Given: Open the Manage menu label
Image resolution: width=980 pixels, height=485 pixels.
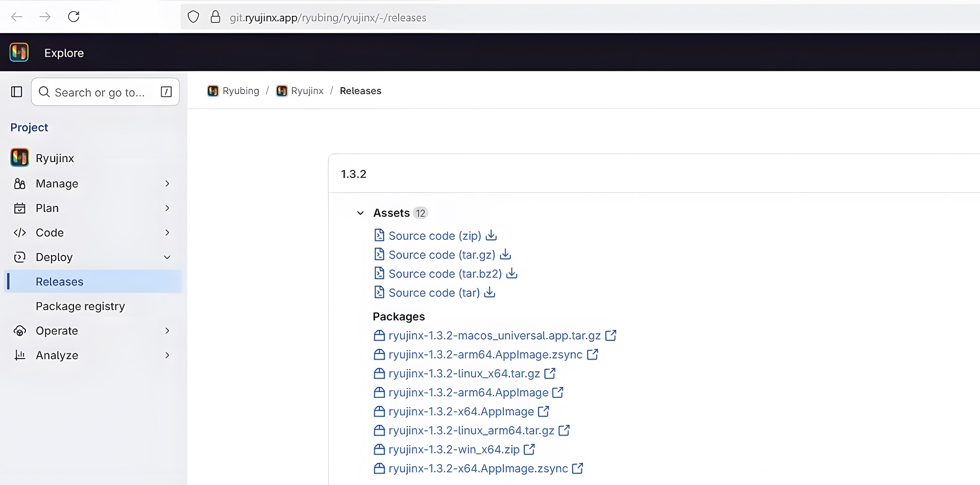Looking at the screenshot, I should coord(57,184).
